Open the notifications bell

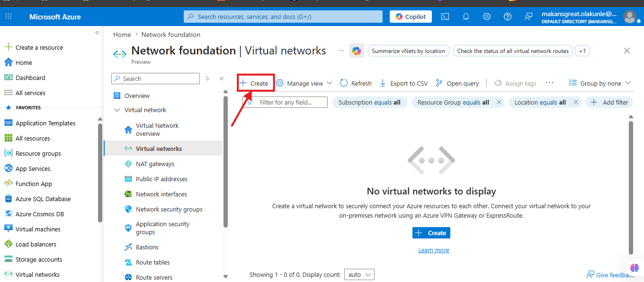point(466,17)
